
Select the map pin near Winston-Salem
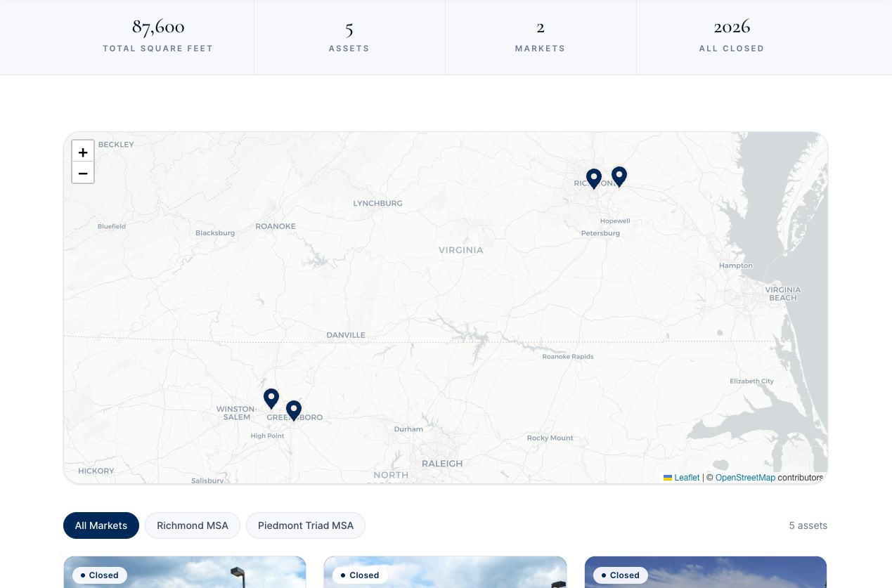pyautogui.click(x=271, y=398)
